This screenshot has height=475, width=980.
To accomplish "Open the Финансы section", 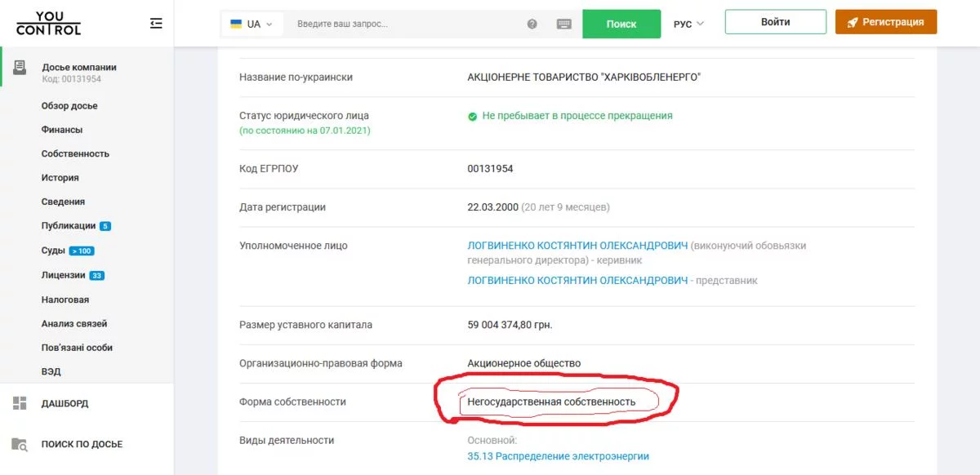I will (62, 130).
